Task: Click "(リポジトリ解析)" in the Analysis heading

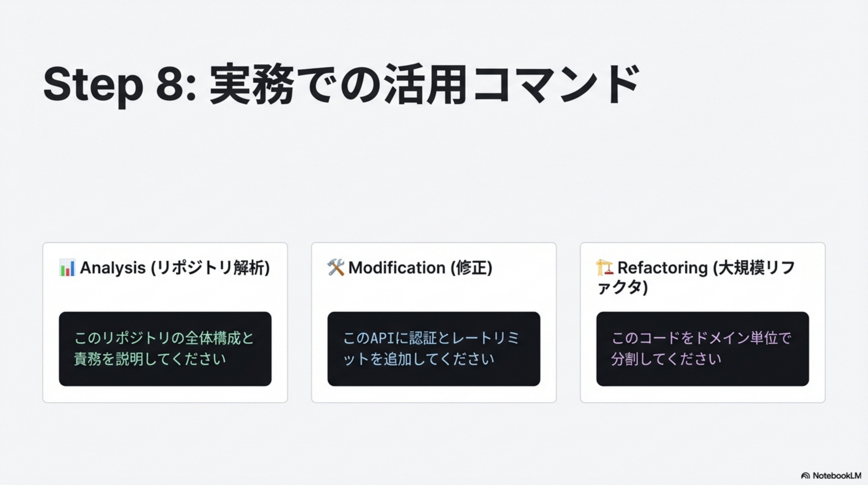Action: [x=210, y=268]
